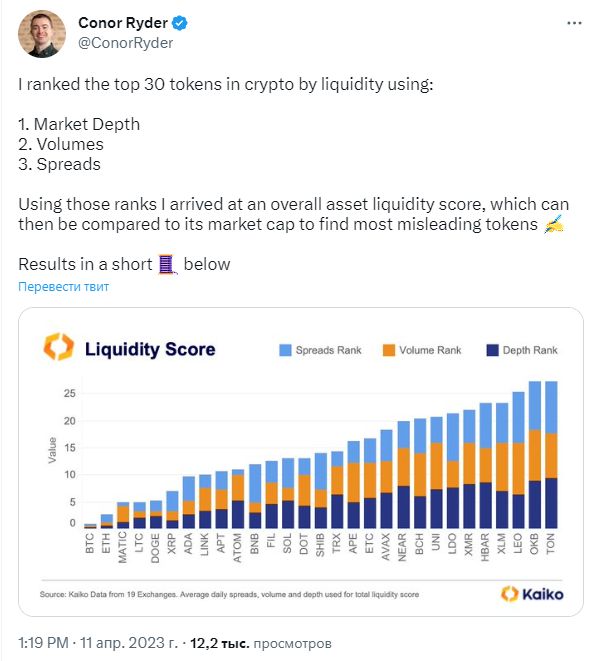Click the 12,2 тыс. просмотров view count
This screenshot has height=661, width=600.
click(261, 643)
